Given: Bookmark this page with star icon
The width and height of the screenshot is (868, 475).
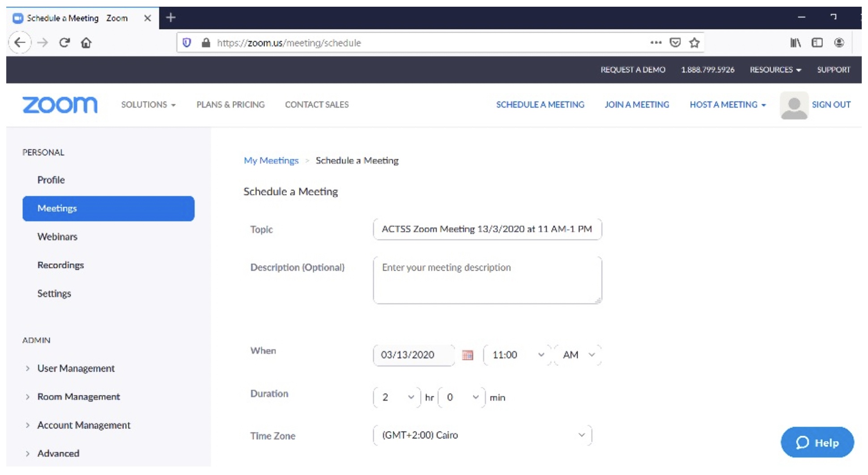Looking at the screenshot, I should 694,42.
